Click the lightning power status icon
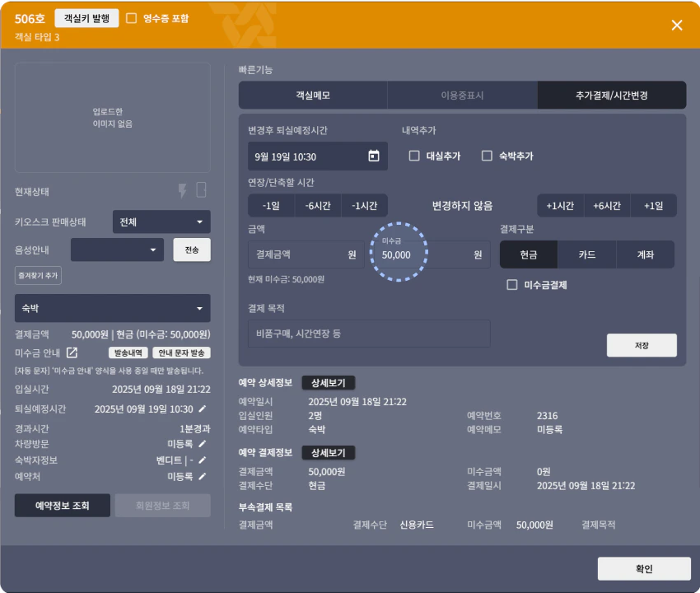The image size is (700, 593). 182,191
